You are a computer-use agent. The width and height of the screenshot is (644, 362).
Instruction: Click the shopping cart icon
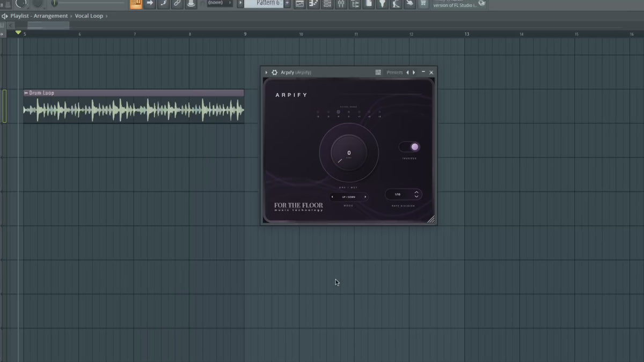point(423,4)
